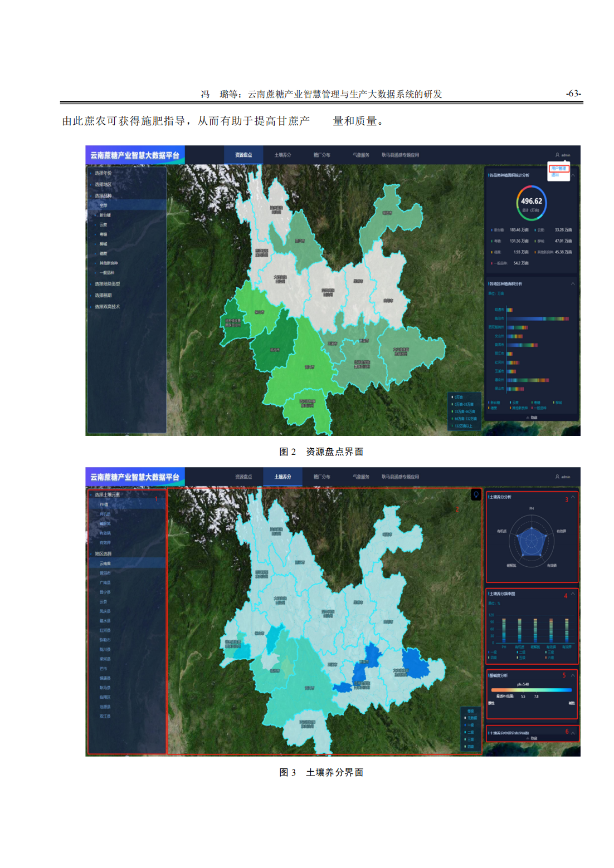614x868 pixels.
Task: Collapse 各地区种植面积分析 panel using its chevron icon
Action: coord(573,284)
